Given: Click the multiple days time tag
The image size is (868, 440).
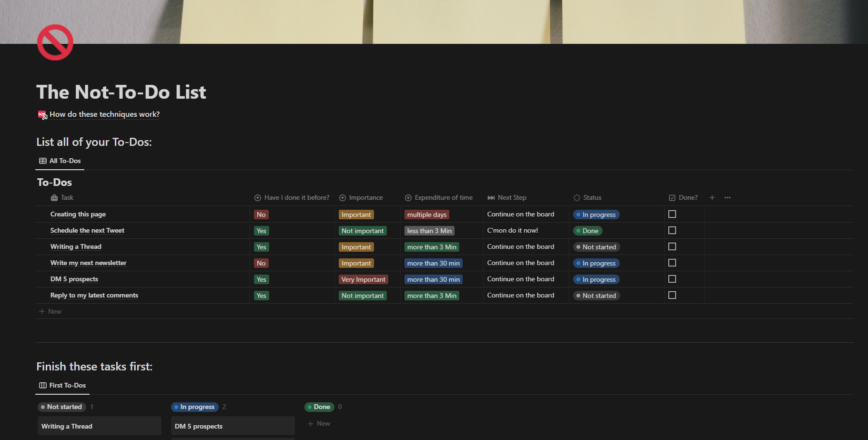Looking at the screenshot, I should (427, 215).
